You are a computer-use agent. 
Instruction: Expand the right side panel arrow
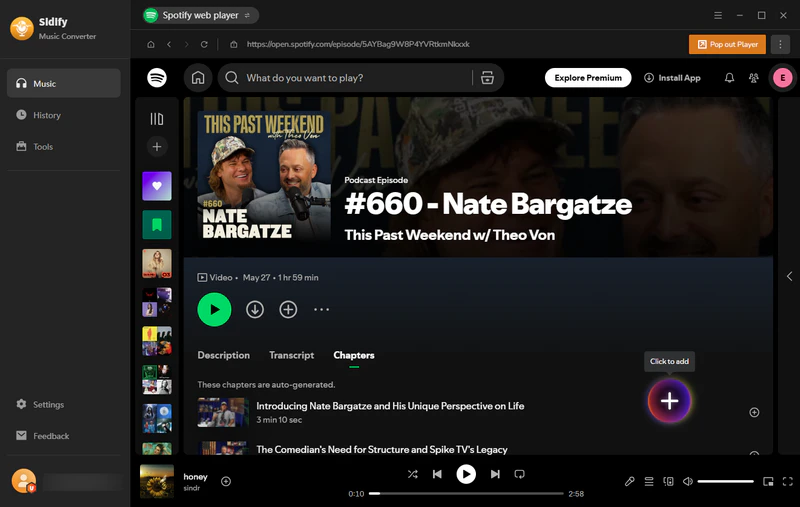click(789, 276)
